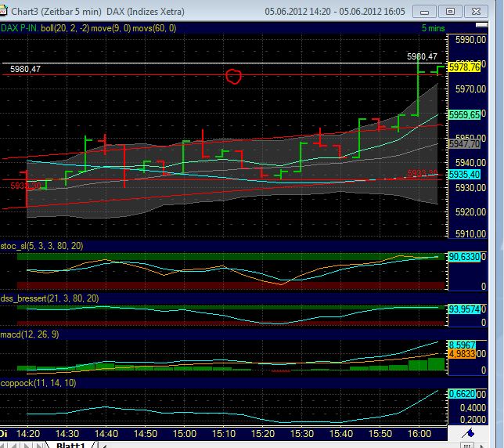This screenshot has width=504, height=448.
Task: Click the 15:30 time axis label
Action: (x=302, y=434)
